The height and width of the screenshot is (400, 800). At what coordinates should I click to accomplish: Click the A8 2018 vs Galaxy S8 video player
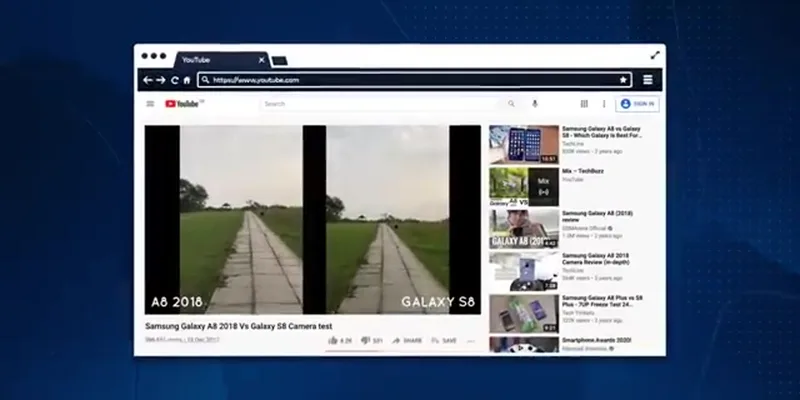[313, 219]
